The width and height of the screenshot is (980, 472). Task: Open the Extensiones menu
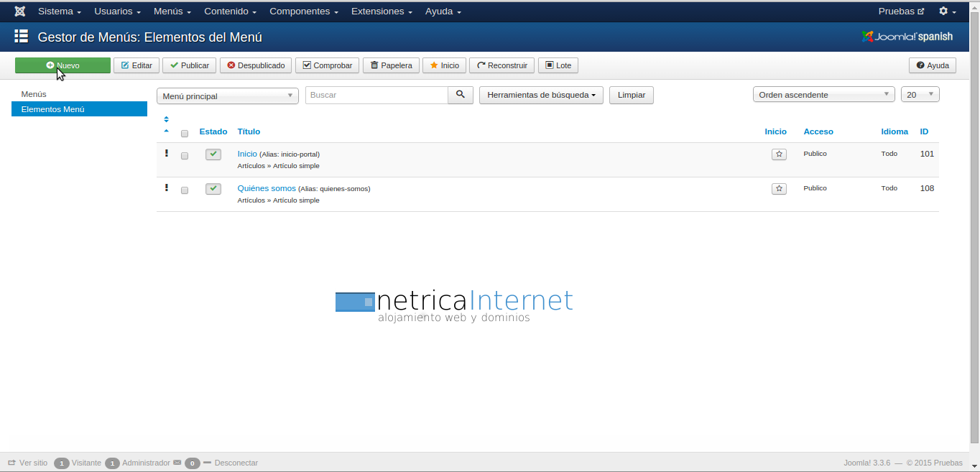point(382,11)
